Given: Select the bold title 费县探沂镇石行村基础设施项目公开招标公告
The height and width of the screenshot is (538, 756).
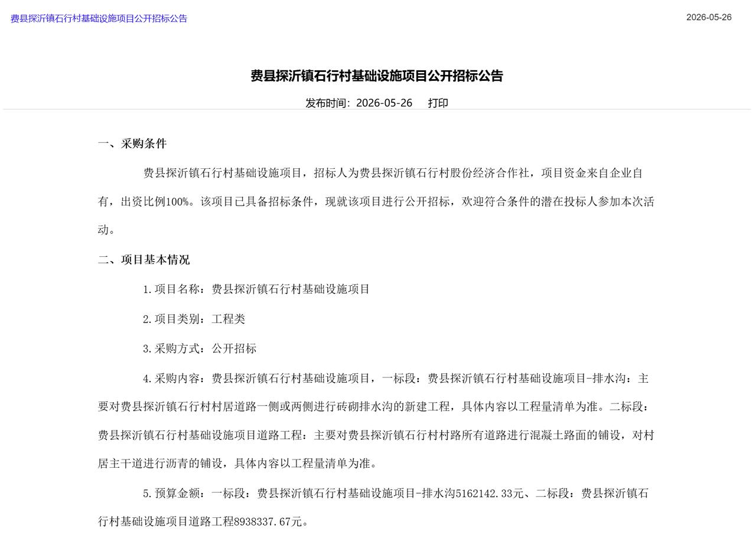Looking at the screenshot, I should (x=377, y=76).
